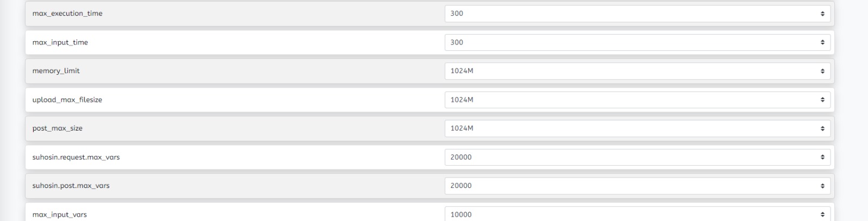This screenshot has height=221, width=868.
Task: Open the max_execution_time dropdown
Action: pos(637,14)
